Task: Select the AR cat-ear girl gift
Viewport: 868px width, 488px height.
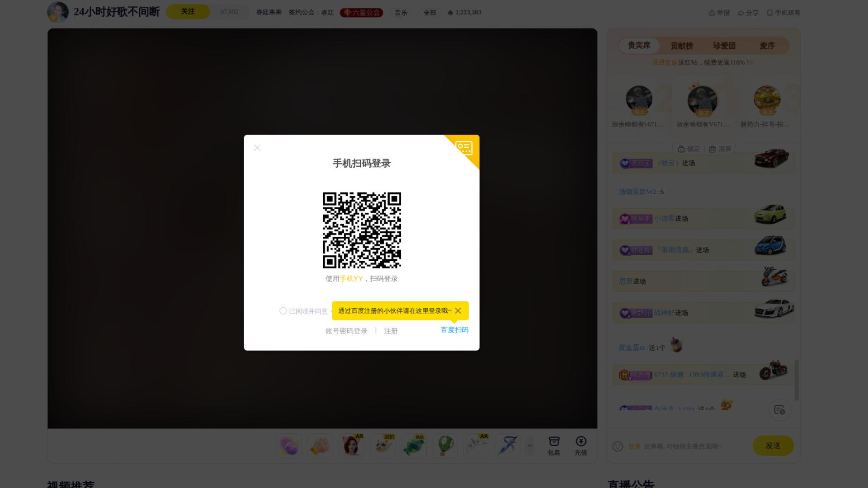Action: (351, 446)
